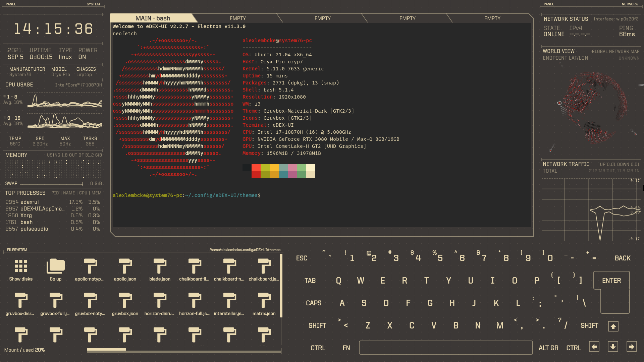Click the Q key on the keyboard
The width and height of the screenshot is (644, 362).
tap(338, 281)
